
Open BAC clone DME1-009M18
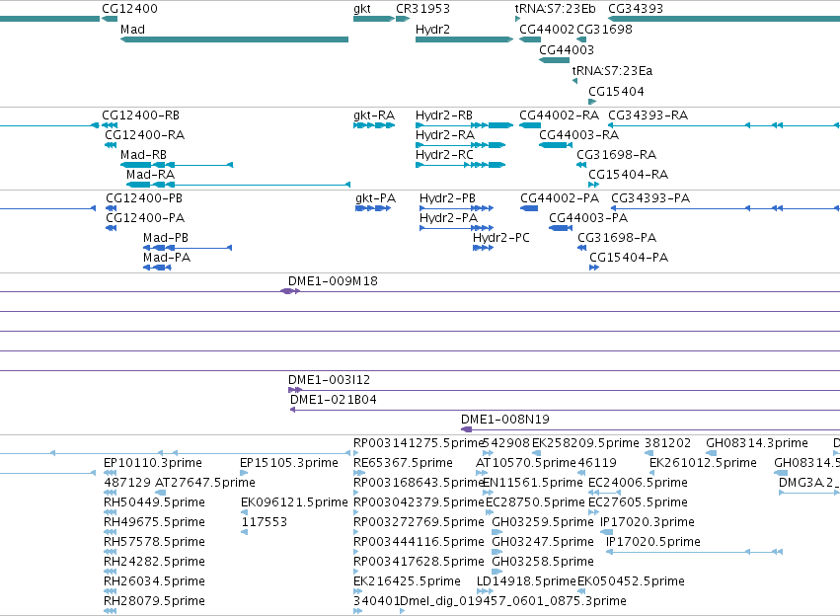click(x=333, y=281)
